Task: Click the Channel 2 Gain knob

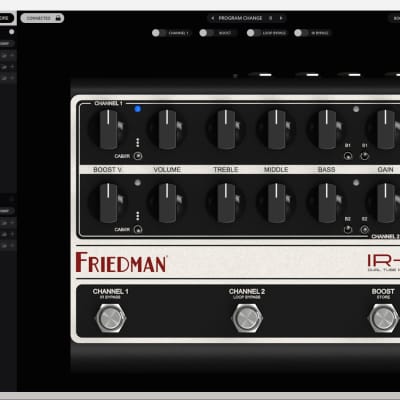Action: 385,203
